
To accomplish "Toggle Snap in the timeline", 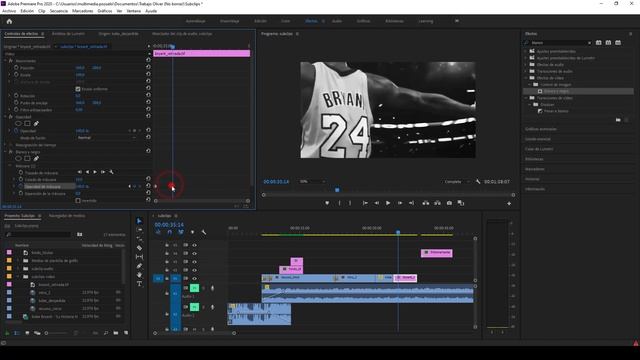I will tap(169, 232).
